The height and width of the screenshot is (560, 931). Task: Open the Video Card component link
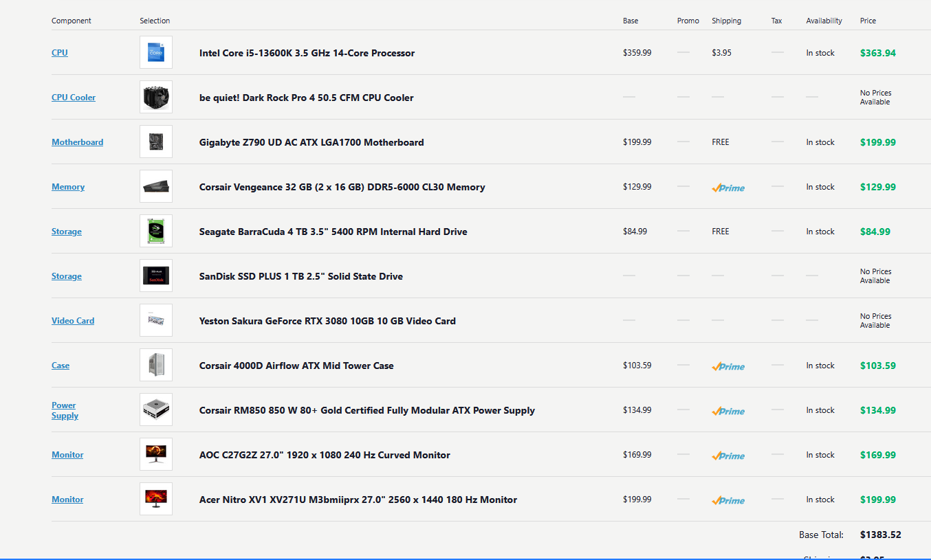click(73, 321)
